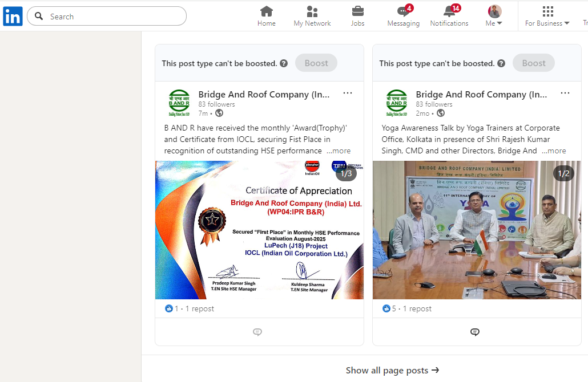Open three-dot menu on award post
588x382 pixels.
pyautogui.click(x=348, y=93)
